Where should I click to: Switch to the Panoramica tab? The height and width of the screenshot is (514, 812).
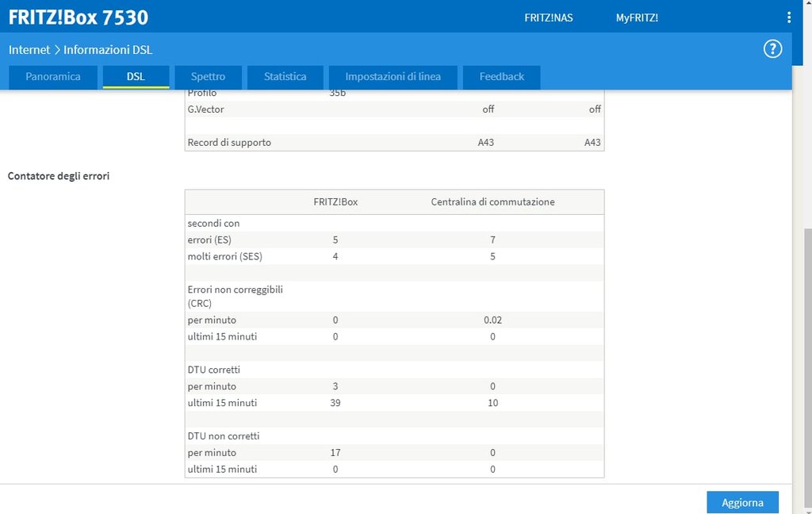click(53, 77)
